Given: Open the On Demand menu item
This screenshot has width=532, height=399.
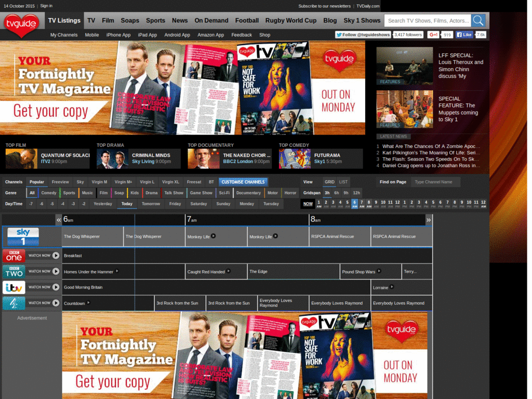Looking at the screenshot, I should pos(211,20).
